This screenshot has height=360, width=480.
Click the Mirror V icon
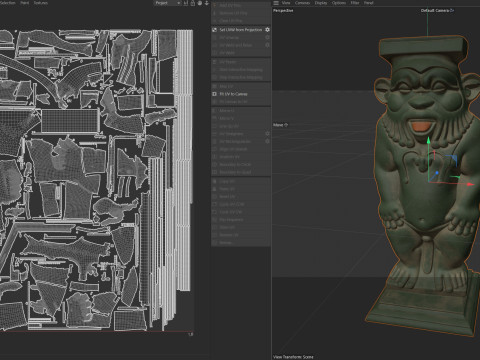point(215,118)
